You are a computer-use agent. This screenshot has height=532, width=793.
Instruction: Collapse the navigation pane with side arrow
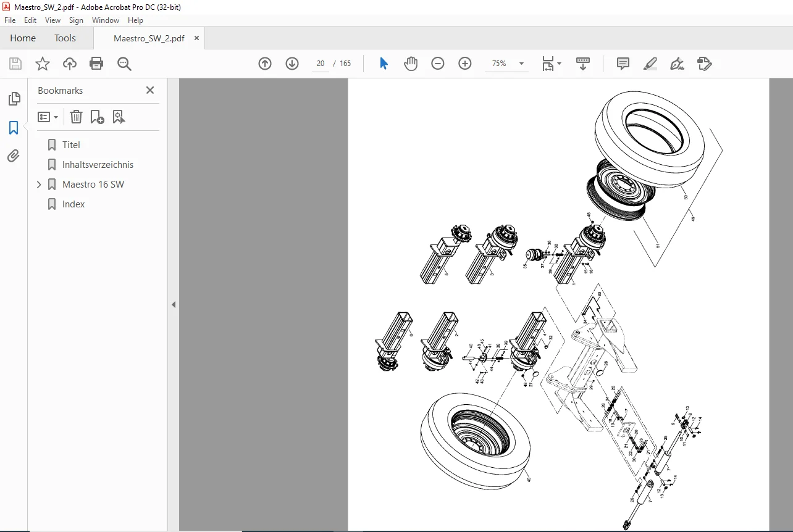(174, 304)
